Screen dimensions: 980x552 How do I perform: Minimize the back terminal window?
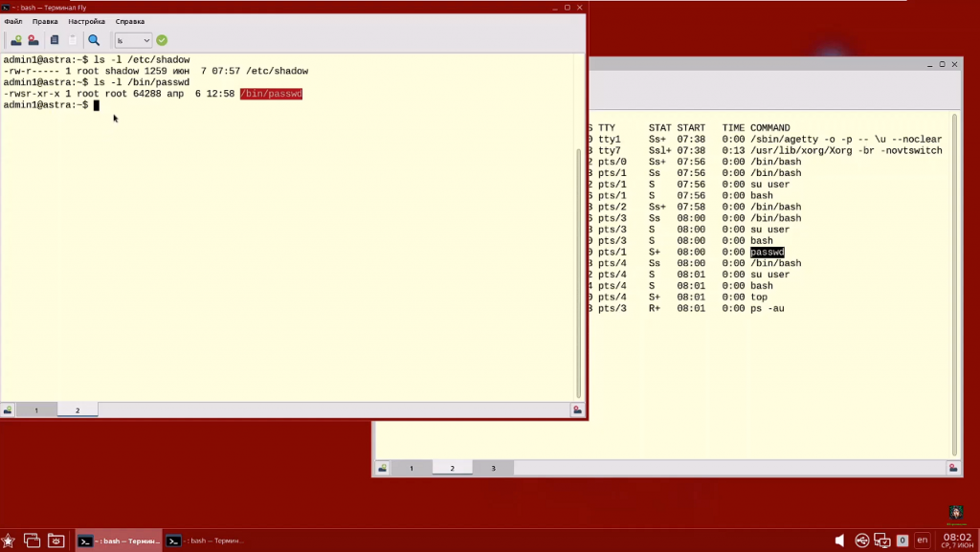coord(930,64)
